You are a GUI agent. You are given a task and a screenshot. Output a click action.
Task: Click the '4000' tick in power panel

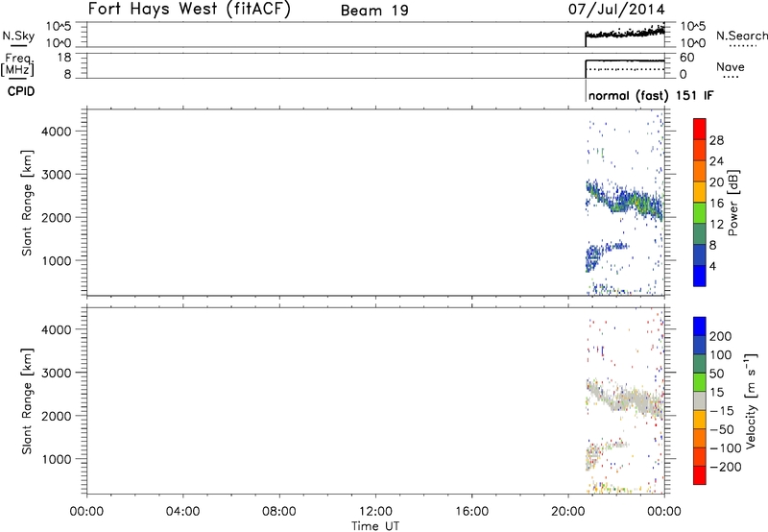tap(57, 132)
